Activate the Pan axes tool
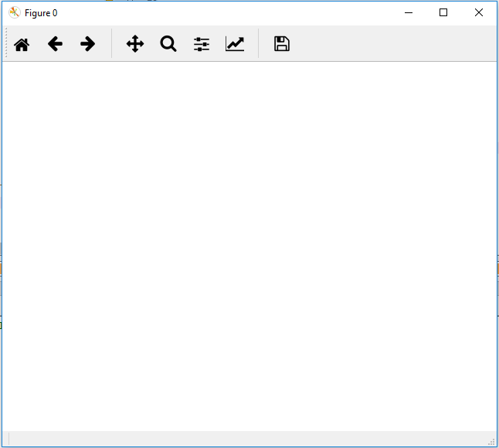Screen dimensions: 499x448 click(135, 44)
